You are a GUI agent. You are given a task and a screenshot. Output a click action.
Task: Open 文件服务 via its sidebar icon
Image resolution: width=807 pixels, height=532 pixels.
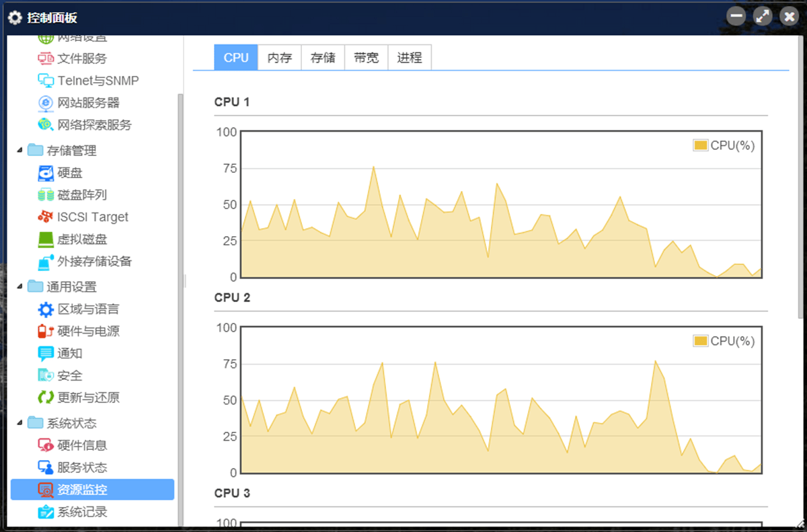46,59
